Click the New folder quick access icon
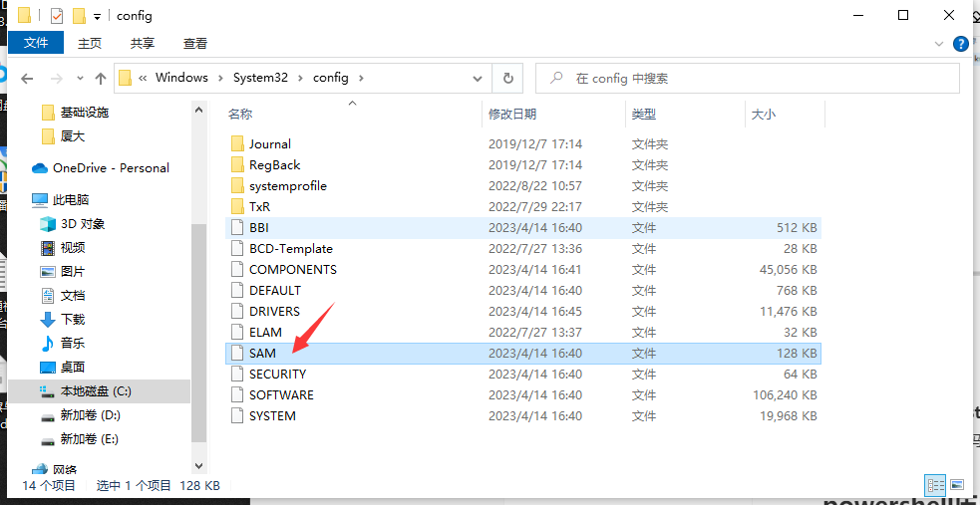 click(x=79, y=16)
